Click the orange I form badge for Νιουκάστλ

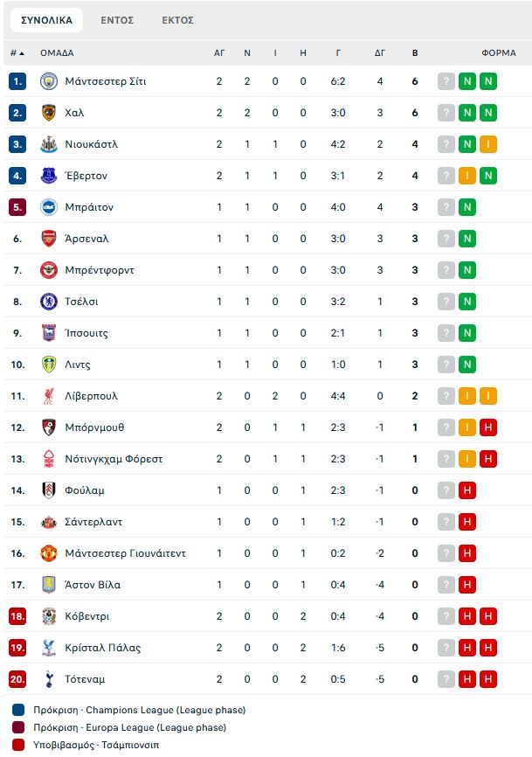(x=488, y=144)
